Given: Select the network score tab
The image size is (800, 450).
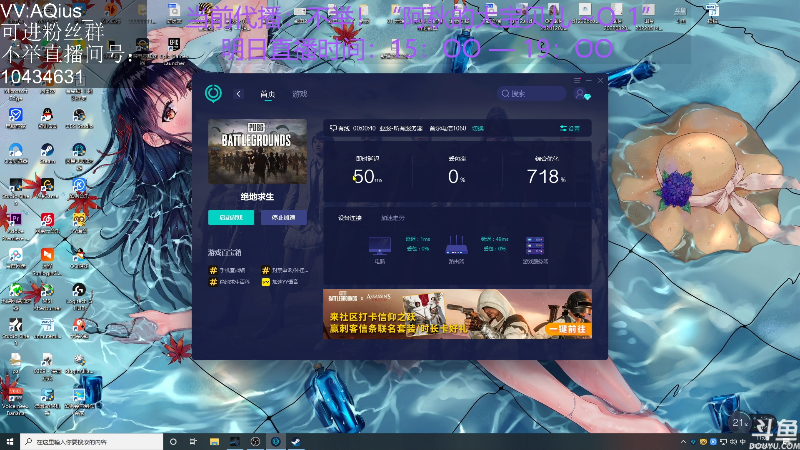Looking at the screenshot, I should point(392,218).
